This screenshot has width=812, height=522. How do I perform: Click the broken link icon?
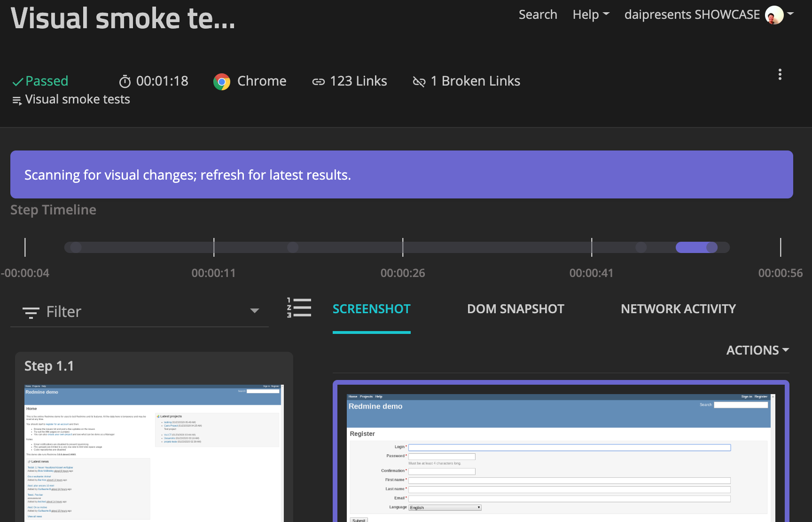[419, 82]
